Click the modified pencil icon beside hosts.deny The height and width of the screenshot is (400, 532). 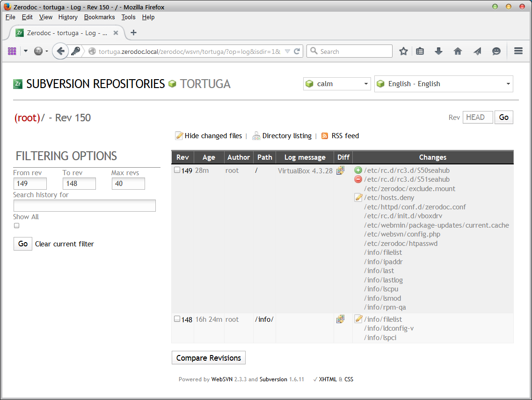[358, 197]
